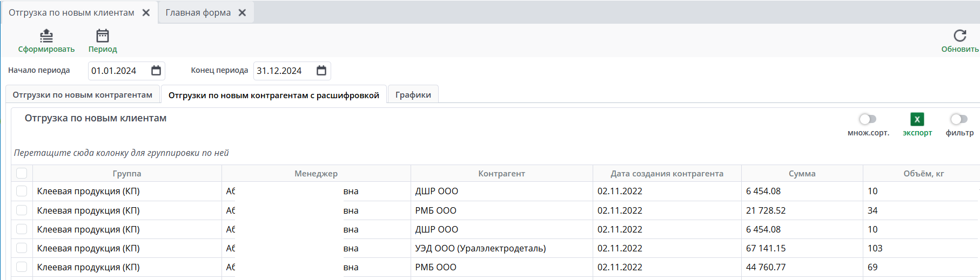Sort by the Контрагент column header
The height and width of the screenshot is (280, 980).
501,174
